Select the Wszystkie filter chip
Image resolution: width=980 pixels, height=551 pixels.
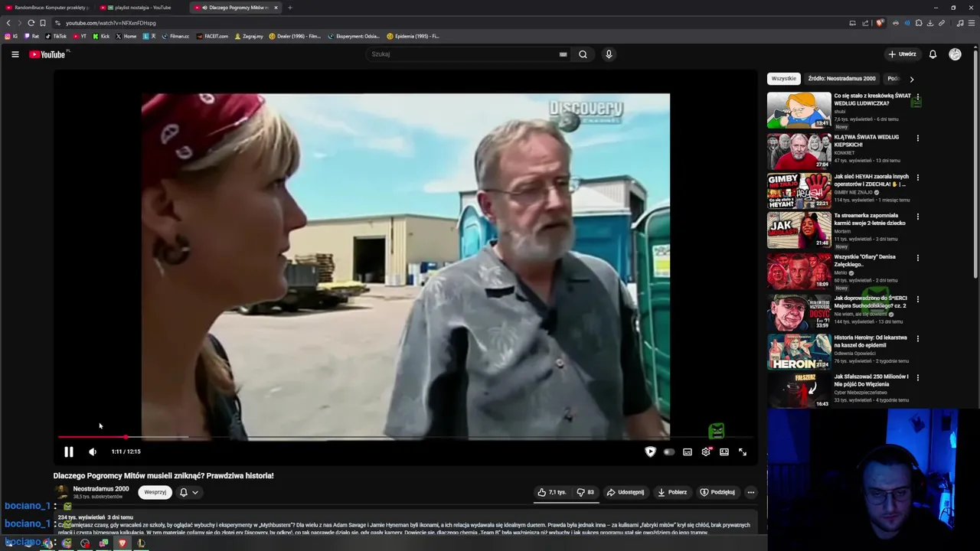[784, 79]
